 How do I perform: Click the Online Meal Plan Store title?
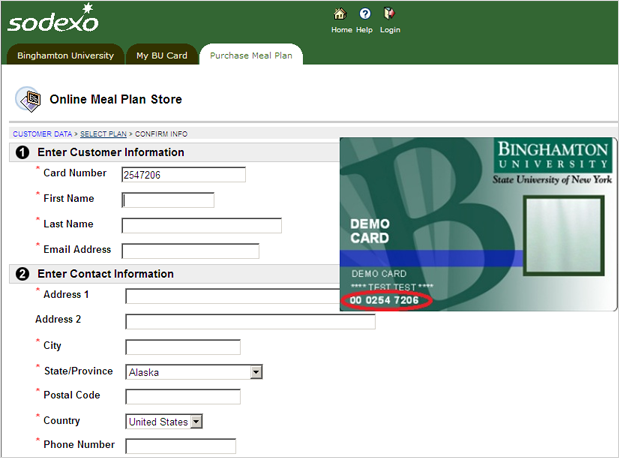116,99
